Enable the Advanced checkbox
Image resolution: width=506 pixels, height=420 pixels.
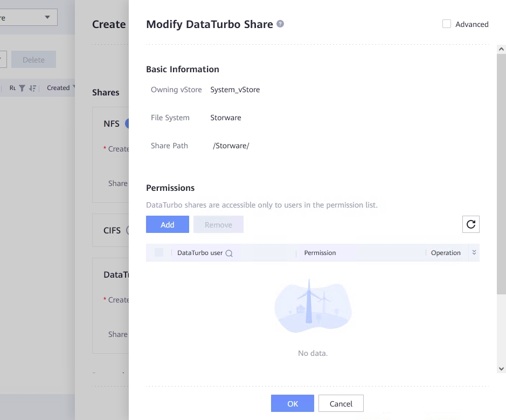click(447, 24)
